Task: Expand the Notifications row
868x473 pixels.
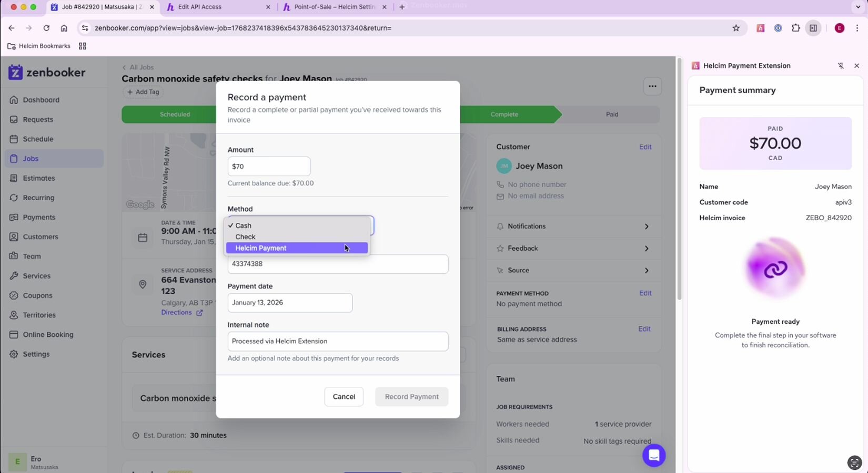Action: pyautogui.click(x=573, y=227)
